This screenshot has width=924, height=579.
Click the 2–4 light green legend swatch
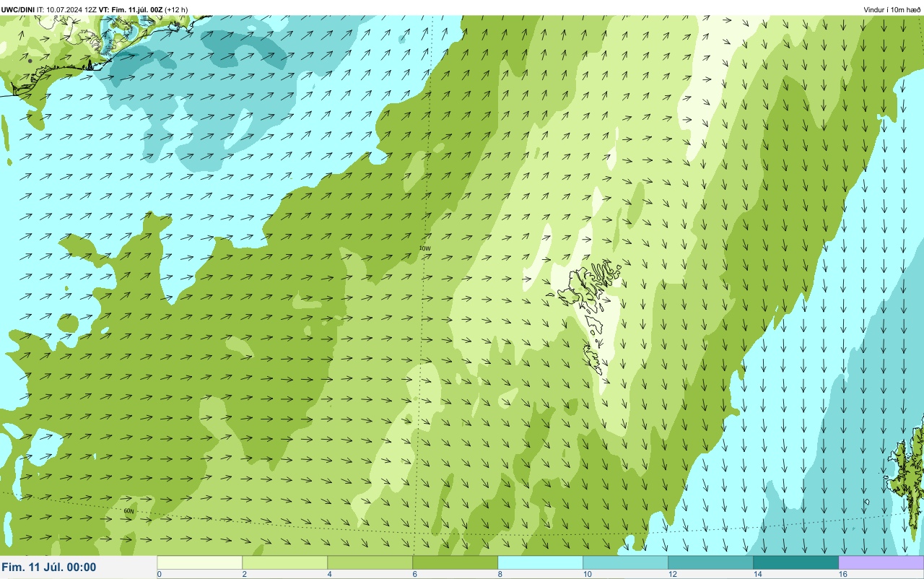[284, 562]
